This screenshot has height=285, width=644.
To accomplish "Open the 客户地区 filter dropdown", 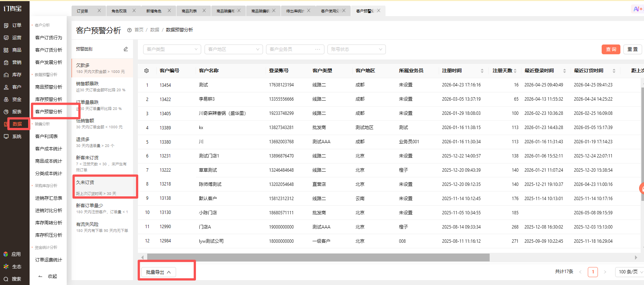I will coord(234,49).
